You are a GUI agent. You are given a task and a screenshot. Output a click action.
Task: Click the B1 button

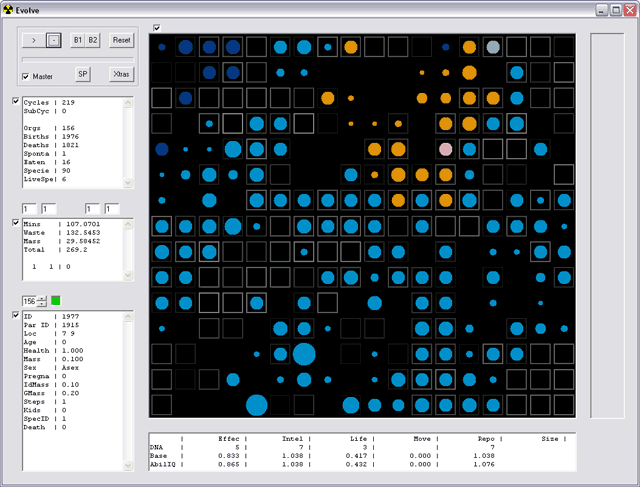click(x=78, y=40)
